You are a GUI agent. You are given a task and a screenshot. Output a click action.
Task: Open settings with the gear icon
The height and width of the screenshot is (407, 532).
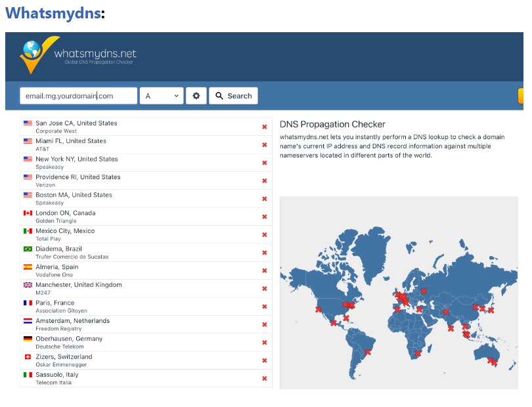pyautogui.click(x=196, y=96)
